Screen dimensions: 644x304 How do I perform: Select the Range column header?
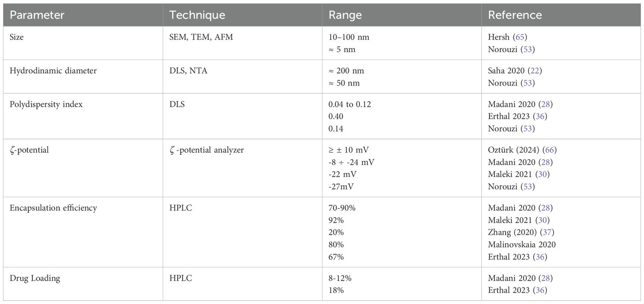[345, 15]
